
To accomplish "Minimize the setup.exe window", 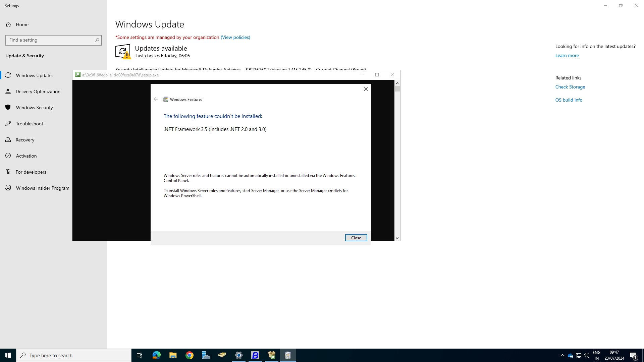I will (362, 75).
